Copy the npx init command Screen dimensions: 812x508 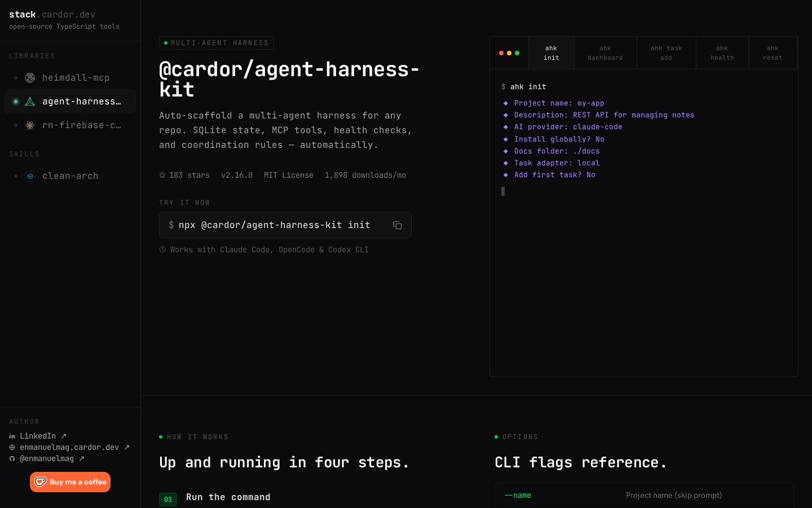click(x=398, y=225)
